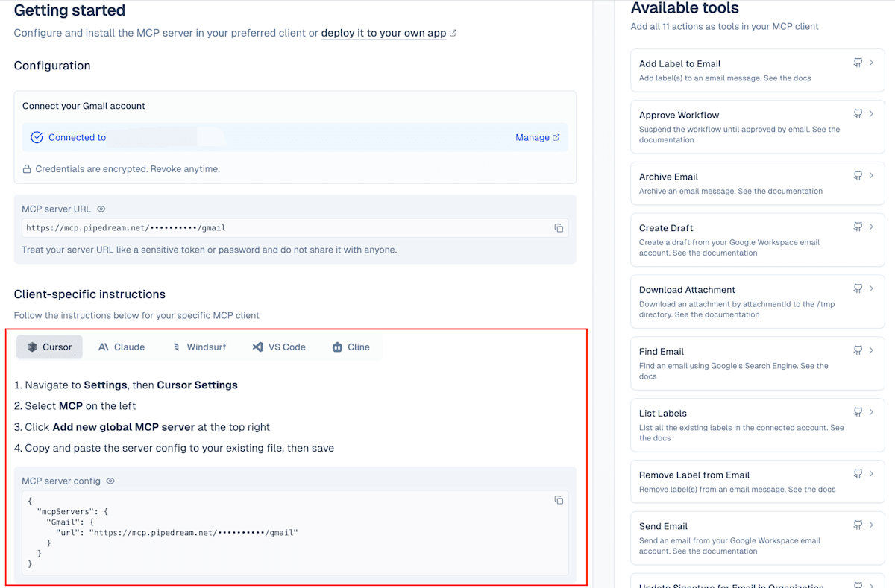Click step 'Add new global MCP server'
The image size is (895, 588).
[x=142, y=427]
